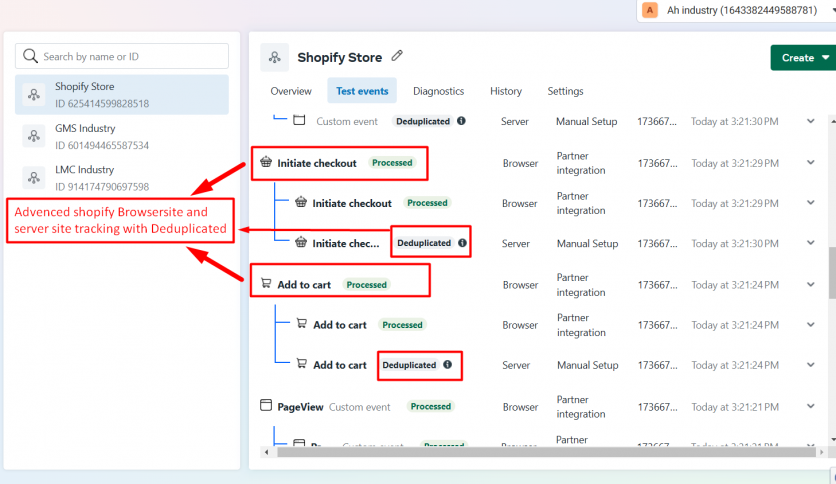This screenshot has width=836, height=484.
Task: Expand the Custom event row at 3:21:30 PM
Action: (x=810, y=121)
